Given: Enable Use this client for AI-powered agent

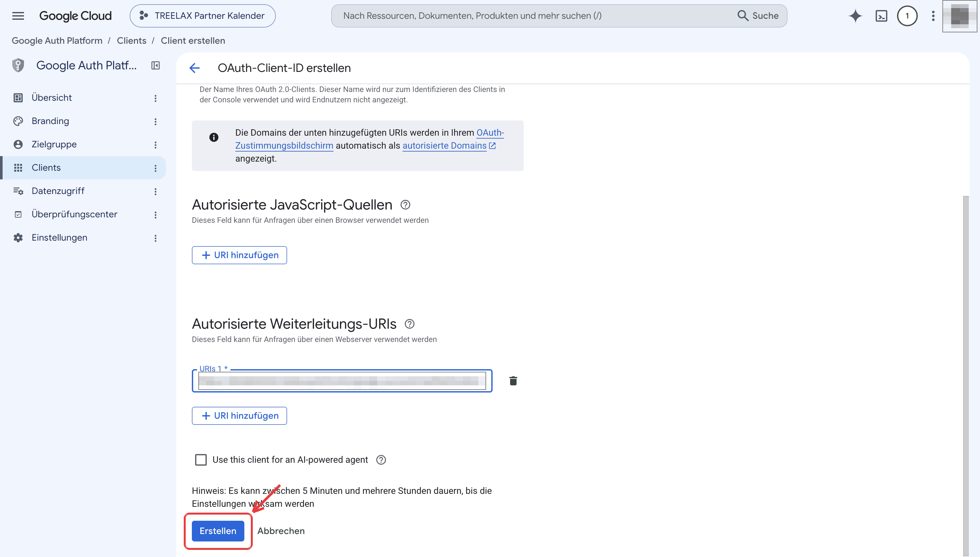Looking at the screenshot, I should click(201, 460).
